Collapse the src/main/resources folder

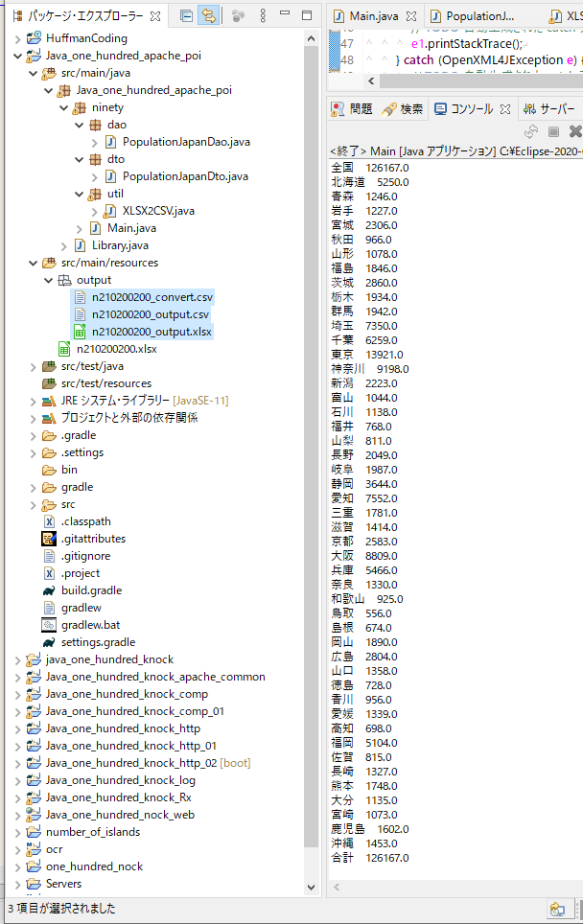(x=33, y=263)
